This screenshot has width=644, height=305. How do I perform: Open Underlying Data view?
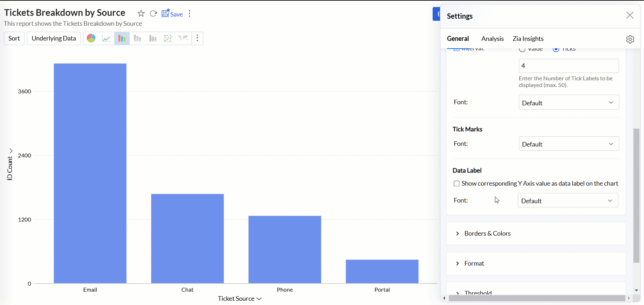point(54,38)
